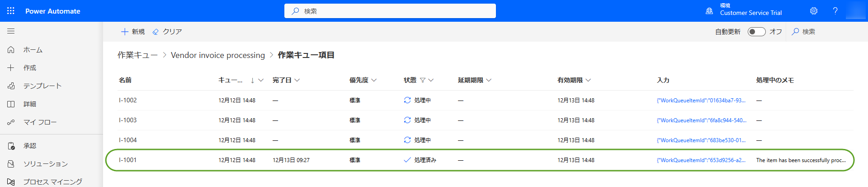Toggle the 自動更新 auto refresh switch
868x187 pixels.
pyautogui.click(x=756, y=32)
